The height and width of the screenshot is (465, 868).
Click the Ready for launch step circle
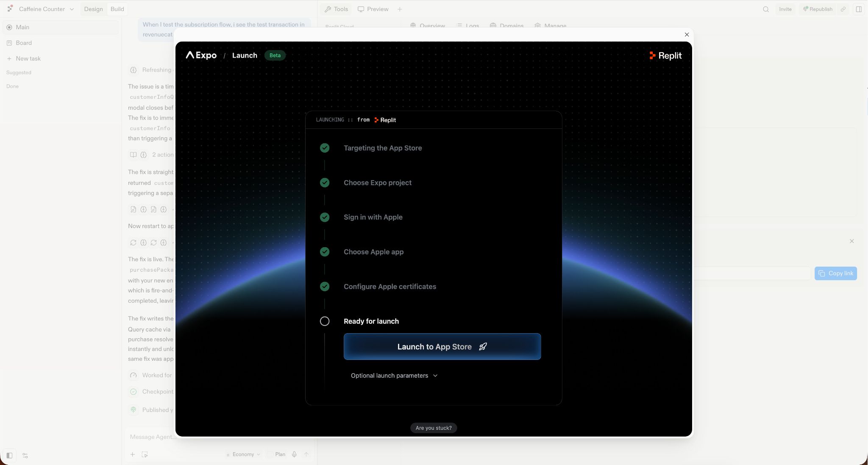[x=325, y=321]
